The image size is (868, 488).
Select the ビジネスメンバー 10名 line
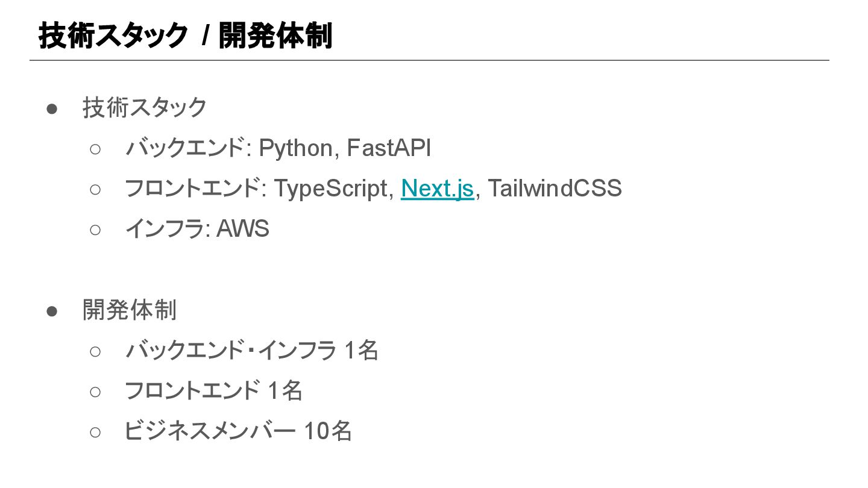tap(238, 431)
